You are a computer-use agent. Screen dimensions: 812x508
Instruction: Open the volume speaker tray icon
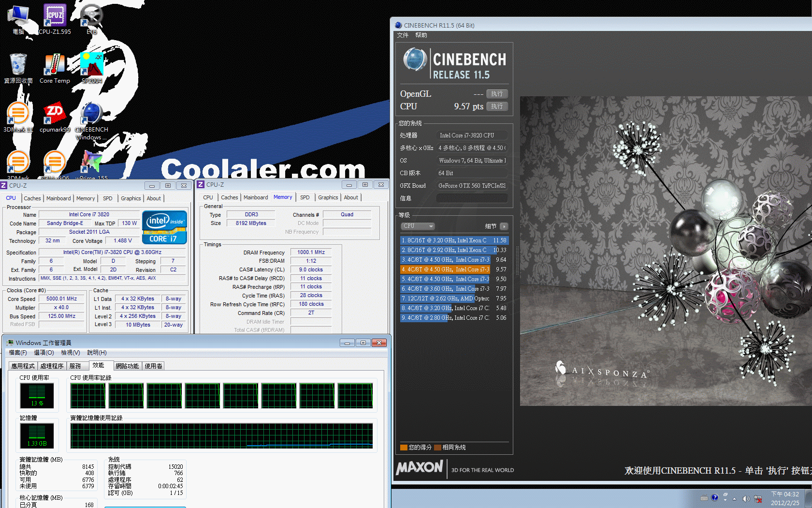point(746,499)
